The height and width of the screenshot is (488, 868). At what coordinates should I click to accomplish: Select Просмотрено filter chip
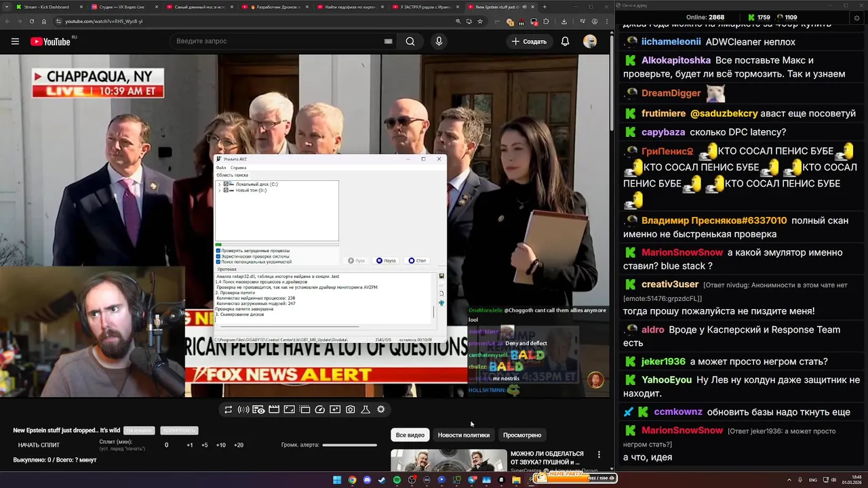(522, 435)
